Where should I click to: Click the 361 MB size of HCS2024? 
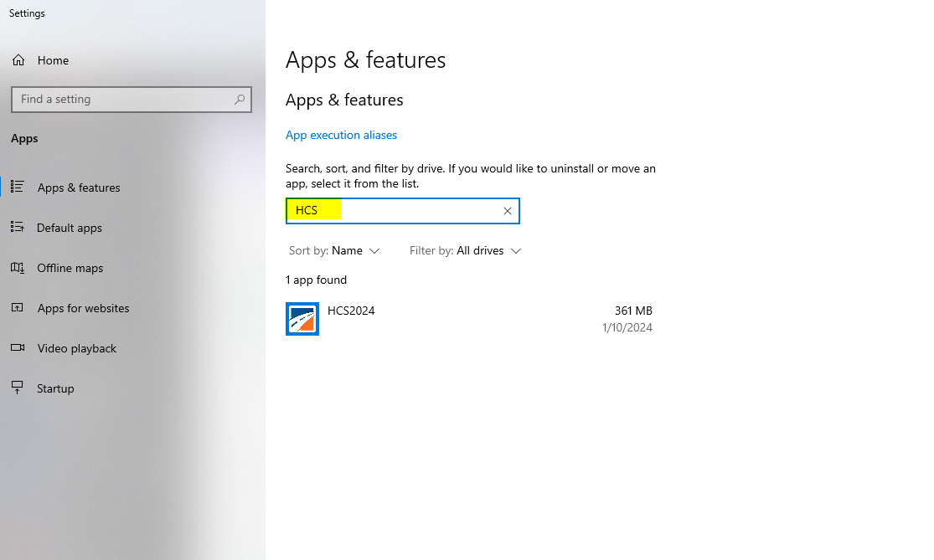coord(632,311)
